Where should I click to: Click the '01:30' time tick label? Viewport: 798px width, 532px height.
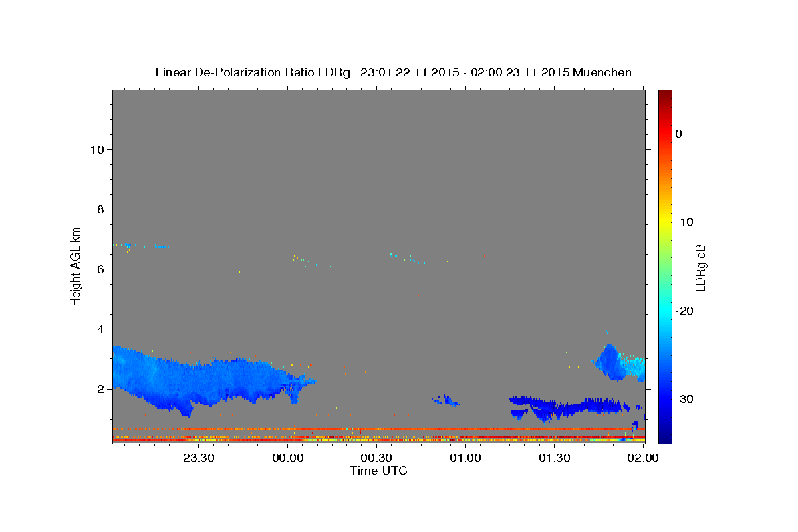pyautogui.click(x=554, y=458)
